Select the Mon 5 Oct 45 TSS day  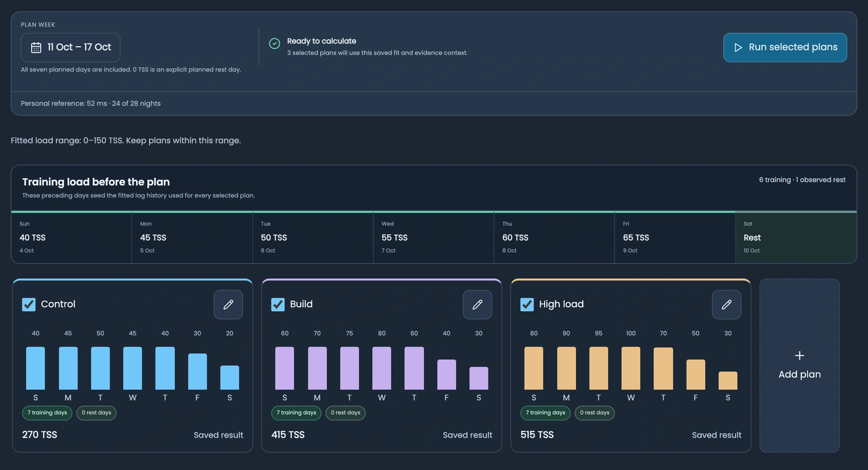192,237
